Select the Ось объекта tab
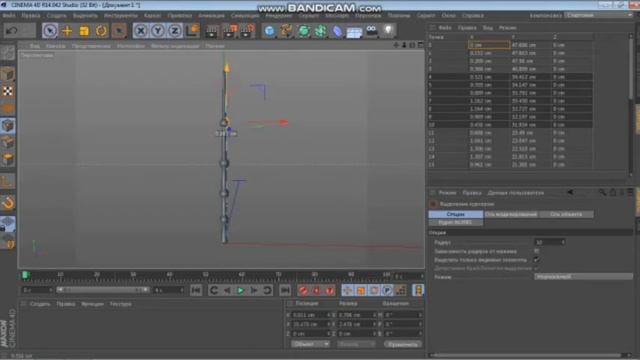The image size is (640, 360). (566, 214)
